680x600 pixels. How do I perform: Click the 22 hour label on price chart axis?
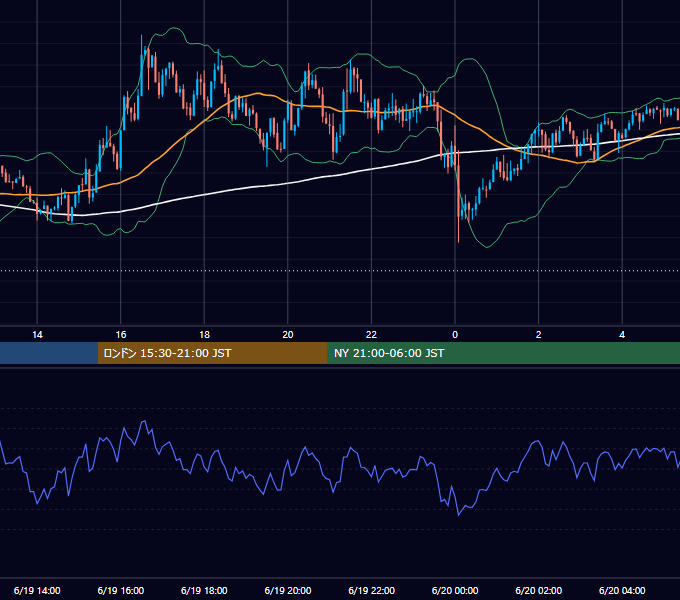pos(371,335)
